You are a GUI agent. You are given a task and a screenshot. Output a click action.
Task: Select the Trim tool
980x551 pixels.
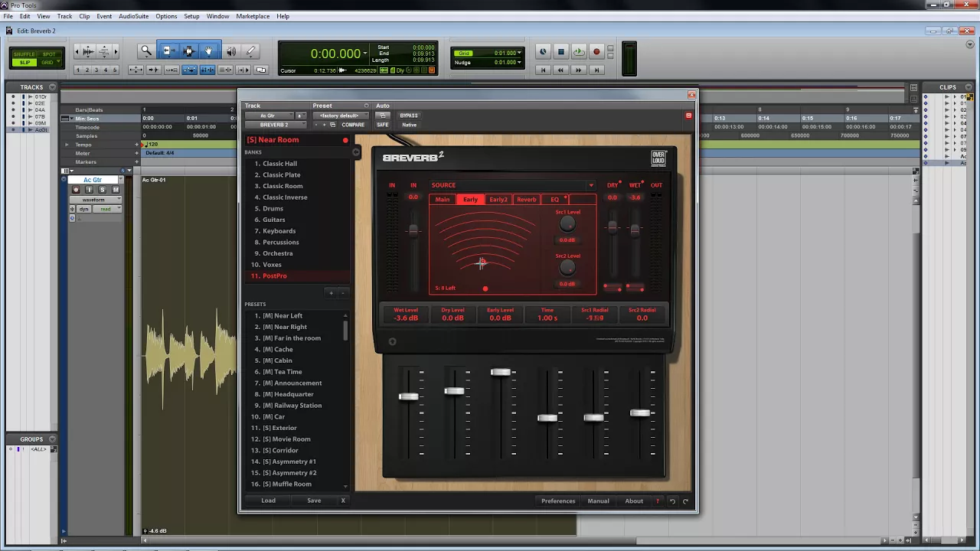coord(168,51)
